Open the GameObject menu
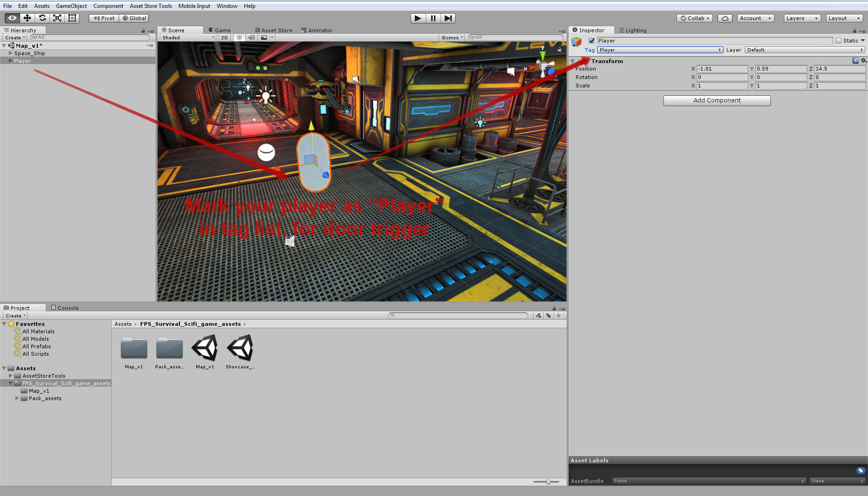 (71, 6)
